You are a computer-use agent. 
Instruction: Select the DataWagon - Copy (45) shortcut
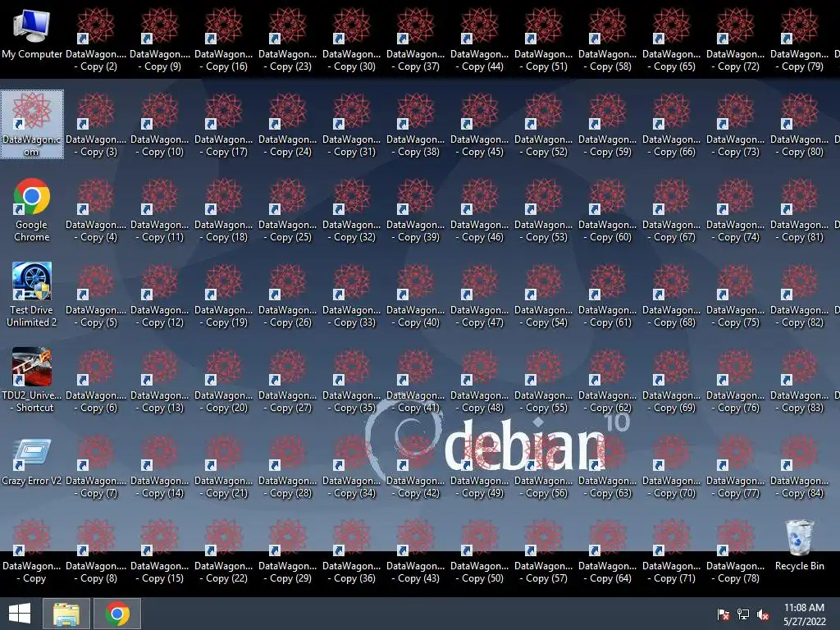[x=479, y=125]
